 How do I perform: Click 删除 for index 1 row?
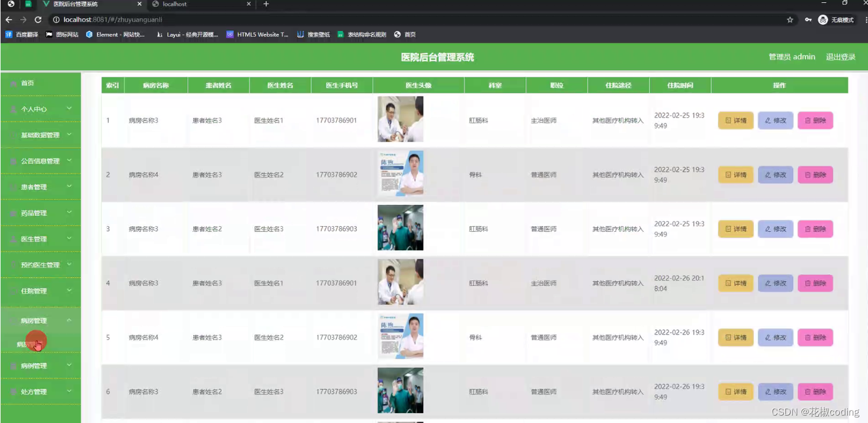point(815,121)
